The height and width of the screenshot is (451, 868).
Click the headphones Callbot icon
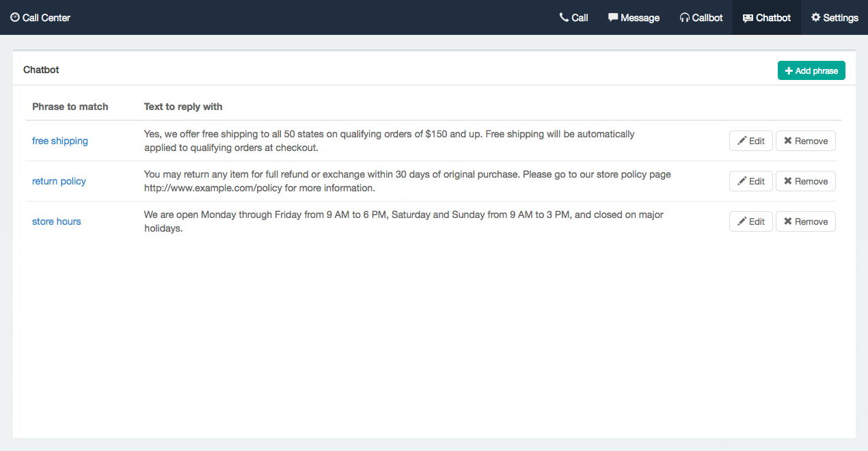685,18
